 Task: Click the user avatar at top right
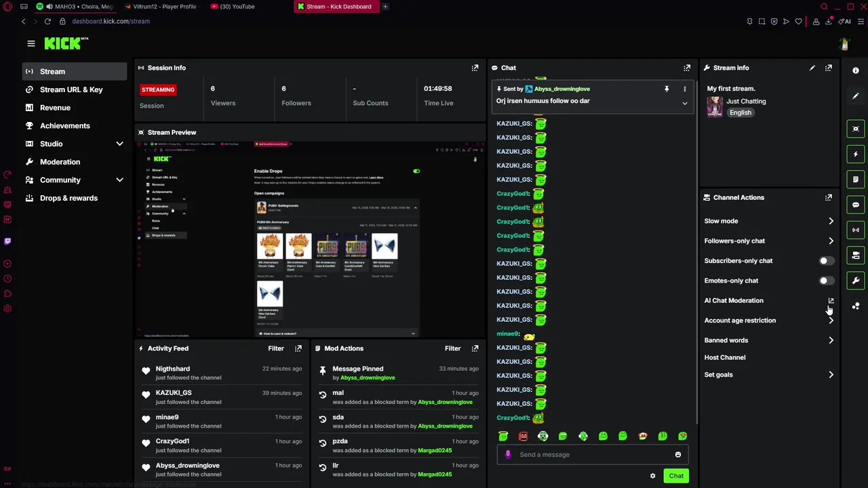(844, 44)
